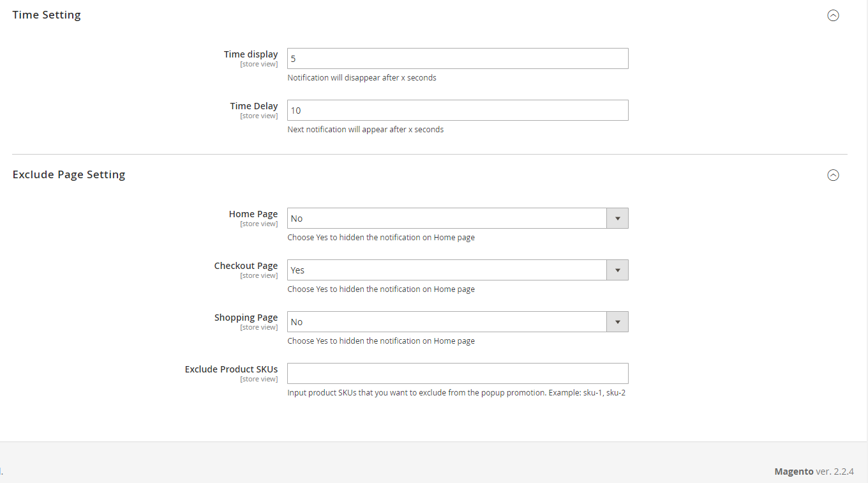Click the Magento version text in footer

click(814, 471)
